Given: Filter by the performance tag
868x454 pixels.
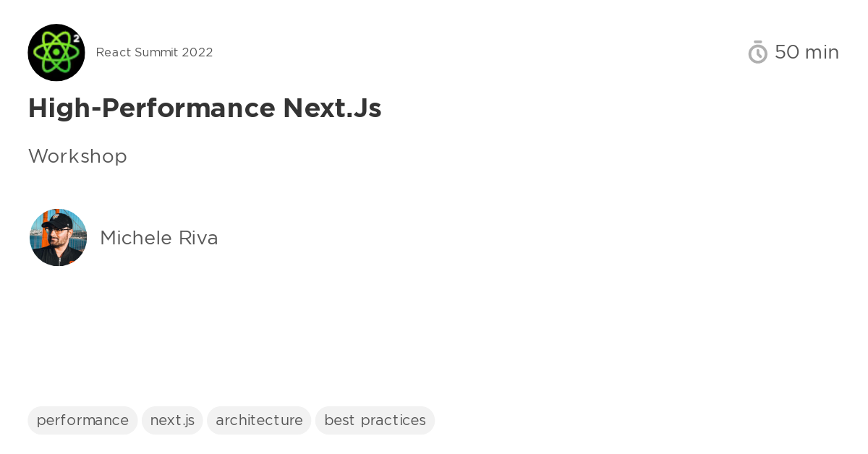Looking at the screenshot, I should (82, 420).
